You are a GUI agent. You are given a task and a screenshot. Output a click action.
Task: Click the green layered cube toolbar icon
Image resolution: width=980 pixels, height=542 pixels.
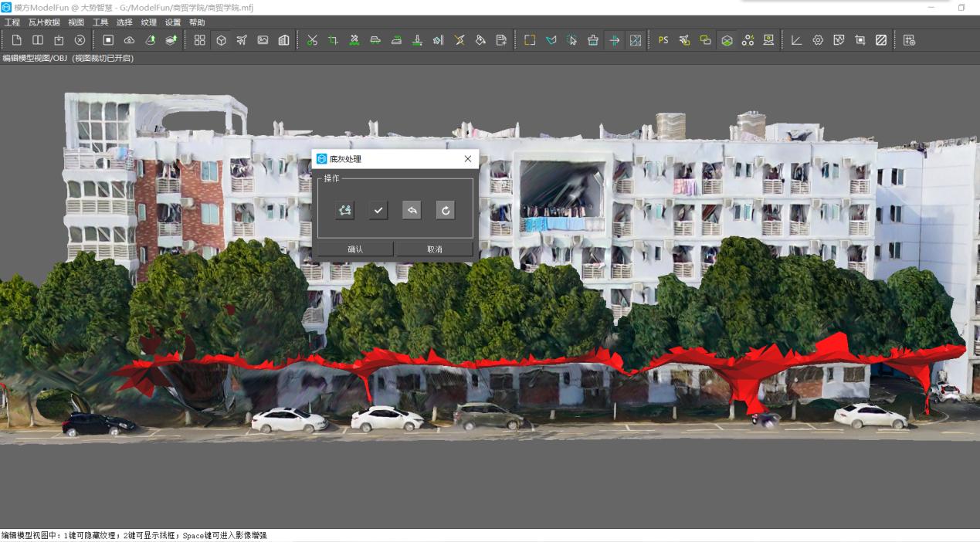point(727,40)
